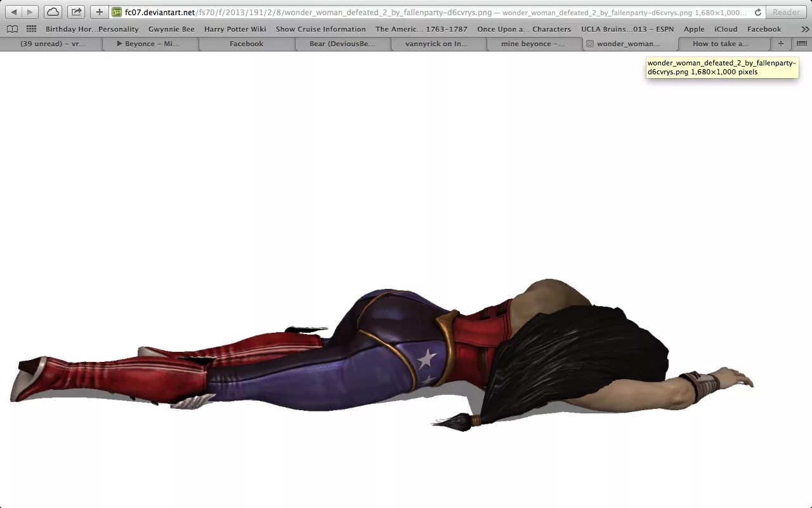Image resolution: width=812 pixels, height=508 pixels.
Task: Switch to the Bear (DeviousBe... tab
Action: click(343, 44)
